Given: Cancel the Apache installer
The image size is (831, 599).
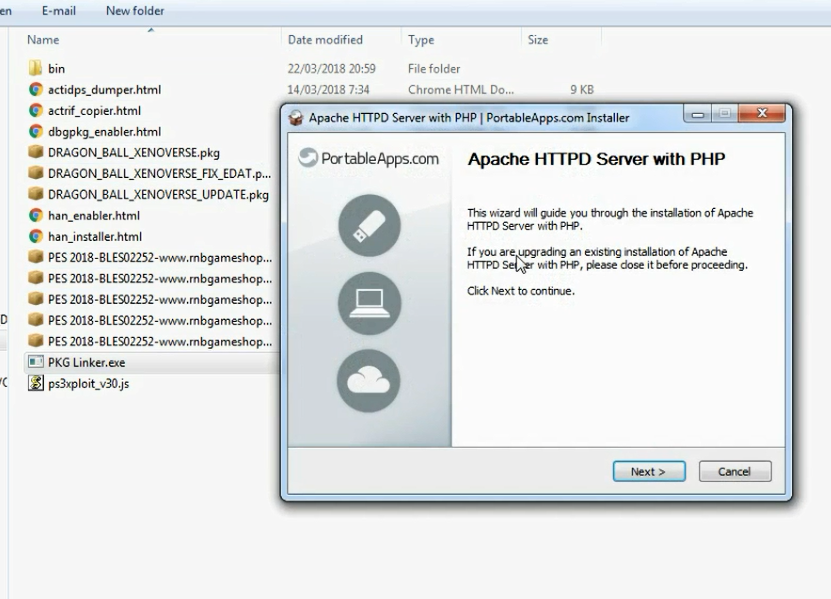Looking at the screenshot, I should coord(735,471).
